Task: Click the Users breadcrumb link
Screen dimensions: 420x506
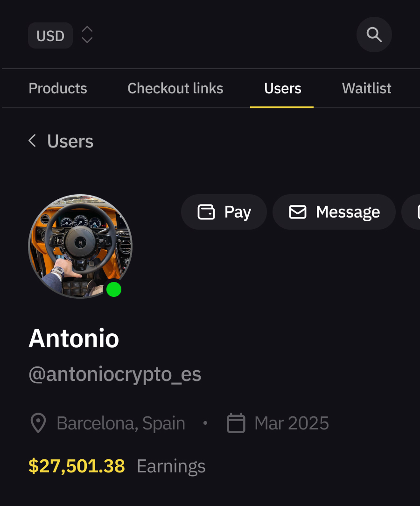Action: pyautogui.click(x=70, y=141)
